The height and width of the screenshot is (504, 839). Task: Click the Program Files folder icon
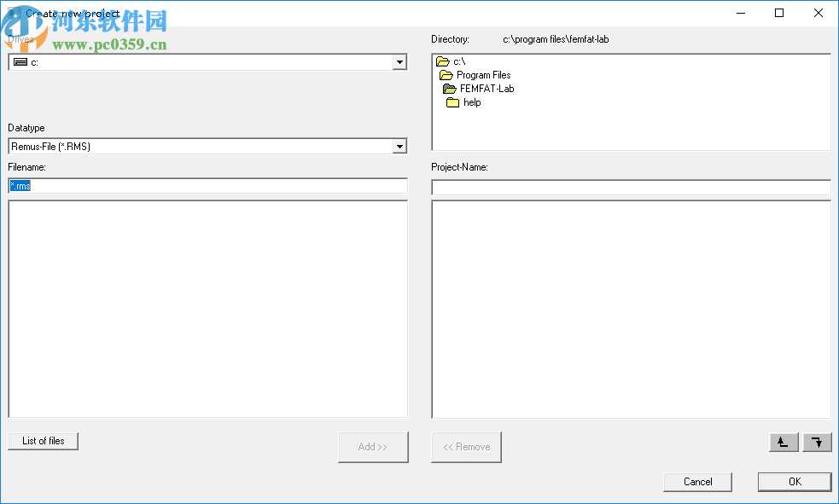pyautogui.click(x=446, y=75)
